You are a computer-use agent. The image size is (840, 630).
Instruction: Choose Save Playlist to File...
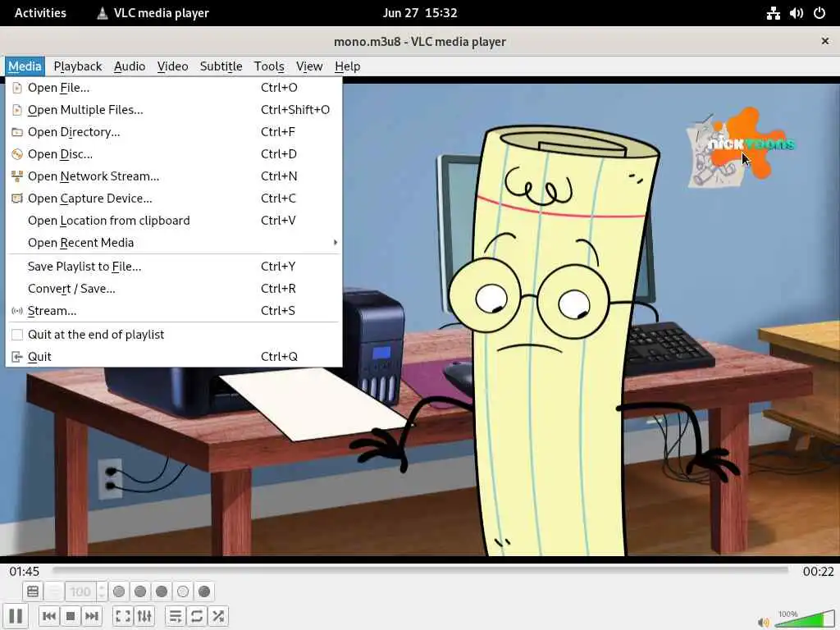[174, 267]
